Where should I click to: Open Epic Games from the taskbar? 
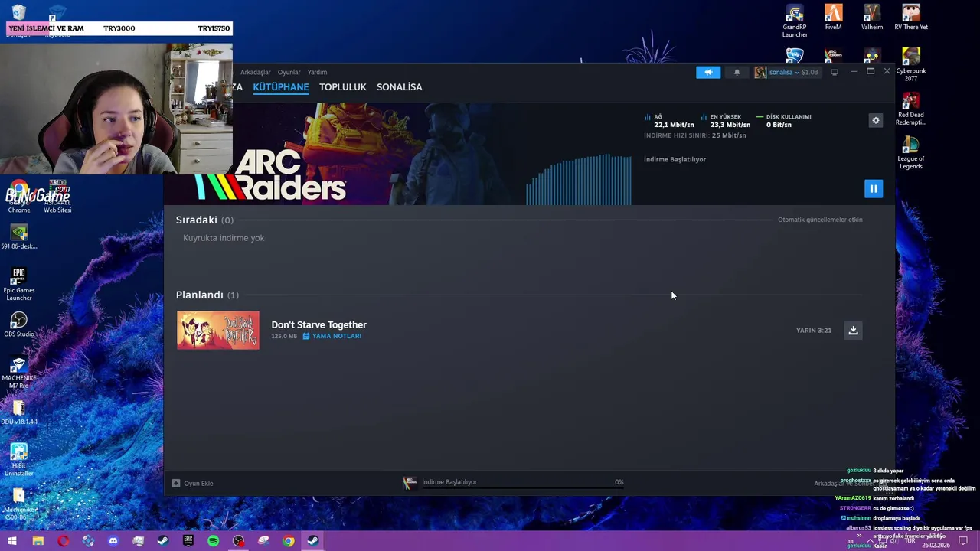pos(188,541)
